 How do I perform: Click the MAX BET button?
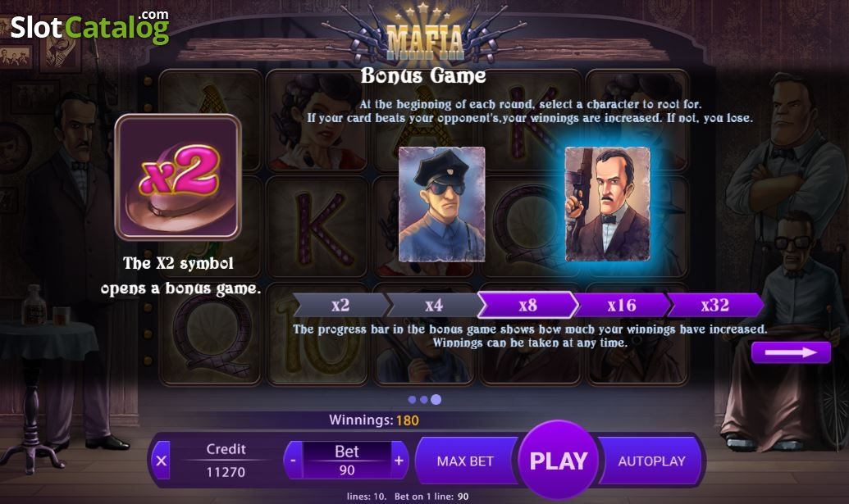465,461
